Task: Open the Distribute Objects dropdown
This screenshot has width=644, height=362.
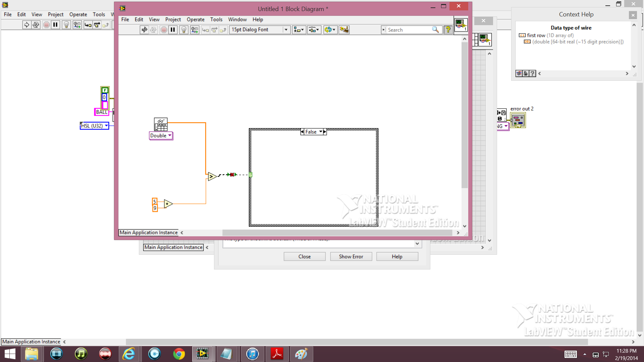Action: [x=314, y=30]
